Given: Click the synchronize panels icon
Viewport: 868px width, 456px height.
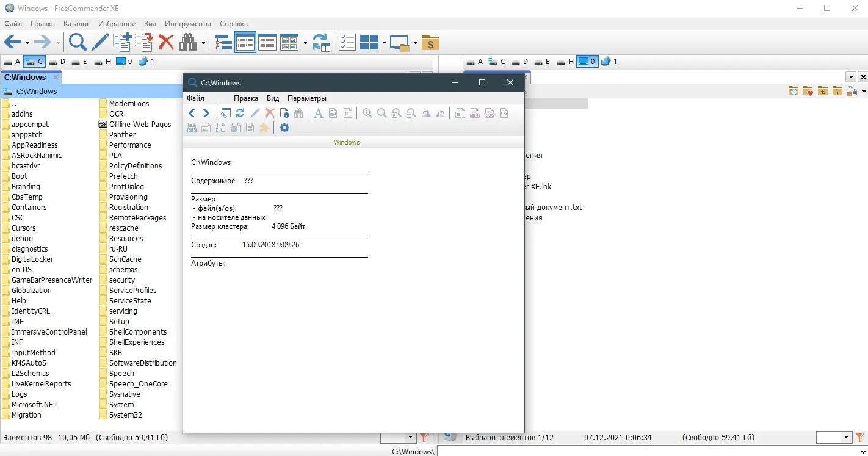Looking at the screenshot, I should 321,42.
